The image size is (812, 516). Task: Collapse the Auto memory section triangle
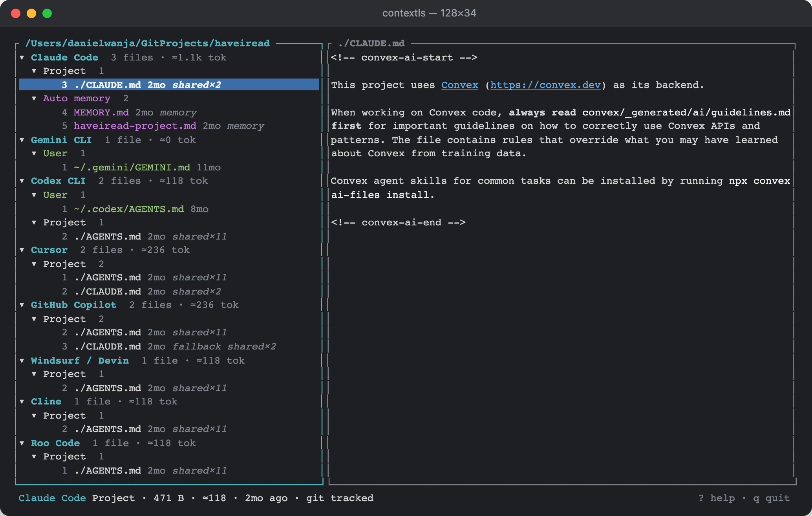click(x=34, y=99)
